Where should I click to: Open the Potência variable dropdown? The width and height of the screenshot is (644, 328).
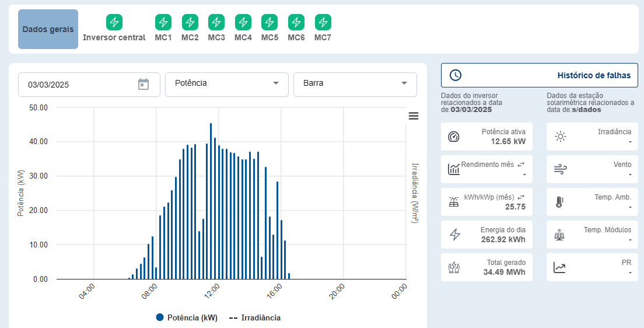(227, 84)
